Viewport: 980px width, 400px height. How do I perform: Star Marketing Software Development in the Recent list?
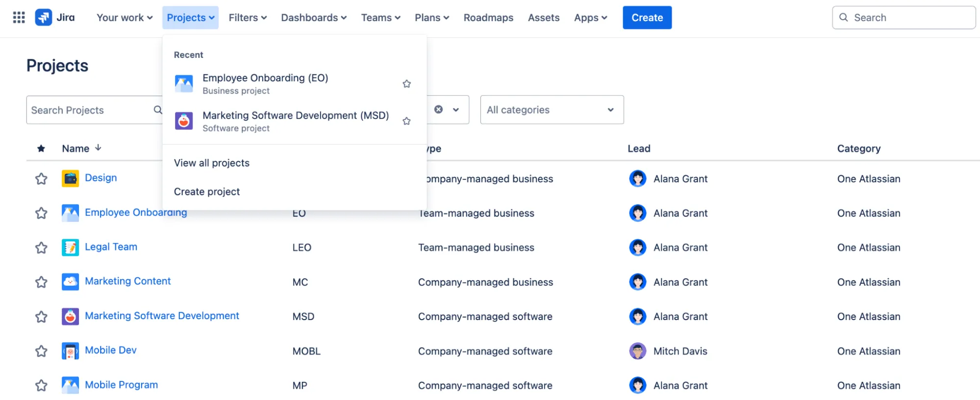[406, 121]
